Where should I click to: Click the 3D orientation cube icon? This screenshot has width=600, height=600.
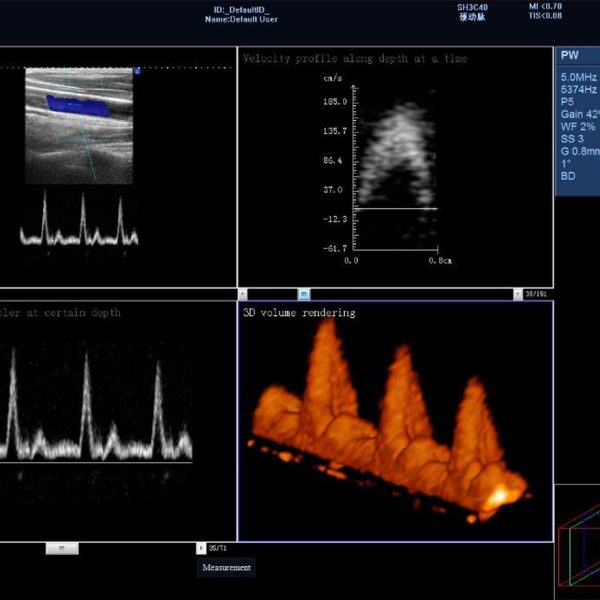pos(577,547)
